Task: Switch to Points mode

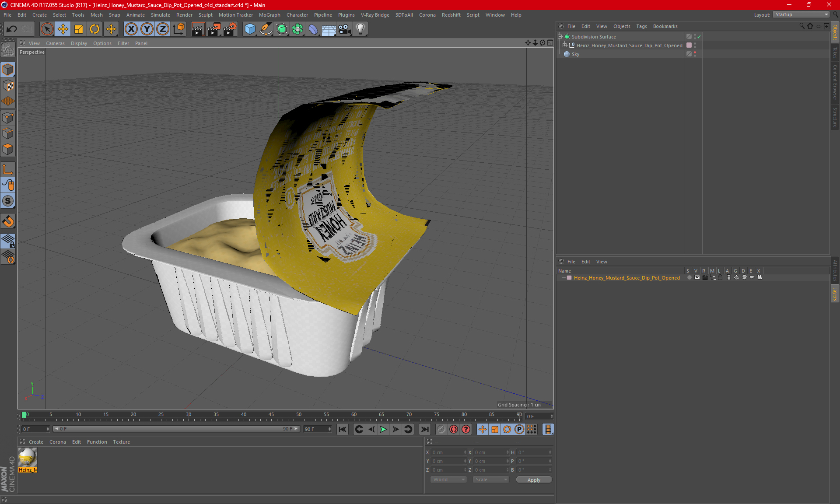Action: 8,118
